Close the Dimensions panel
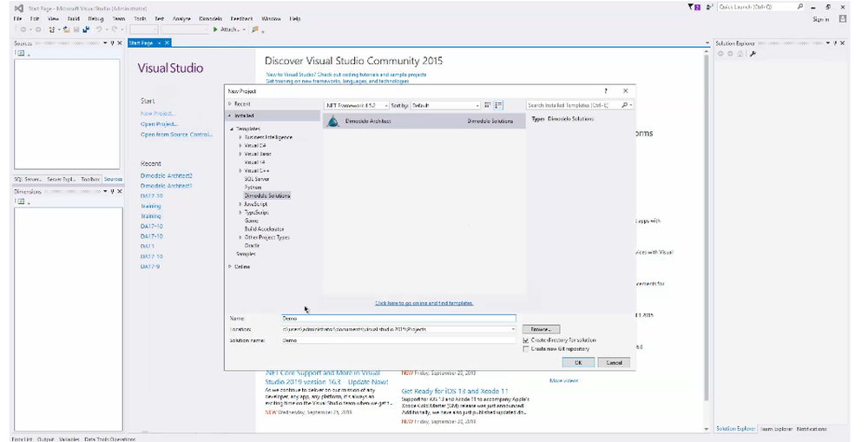The width and height of the screenshot is (868, 442). tap(120, 191)
